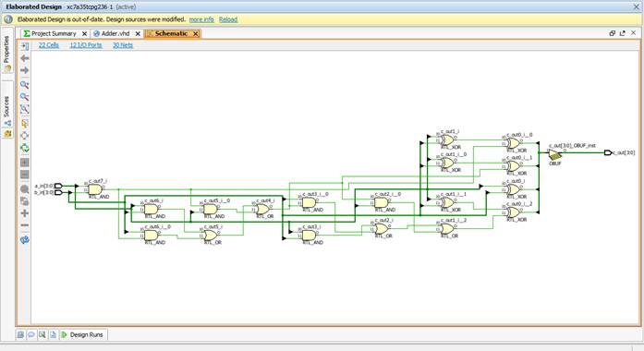Click the Next (forward arrow) schematic icon
The width and height of the screenshot is (644, 351).
pyautogui.click(x=25, y=70)
